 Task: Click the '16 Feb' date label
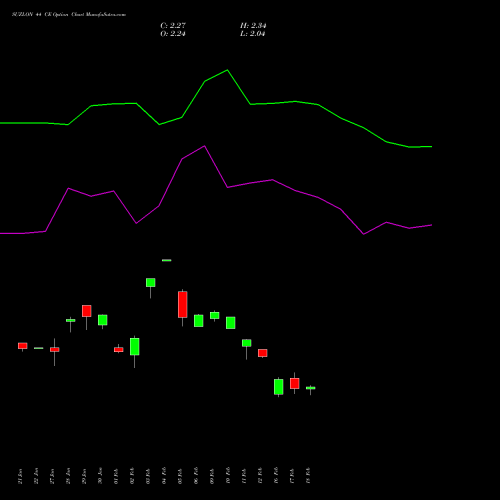click(276, 476)
